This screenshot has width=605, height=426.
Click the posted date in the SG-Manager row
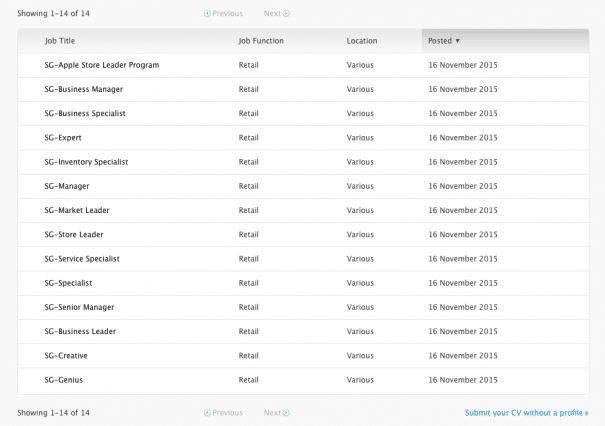[x=463, y=186]
